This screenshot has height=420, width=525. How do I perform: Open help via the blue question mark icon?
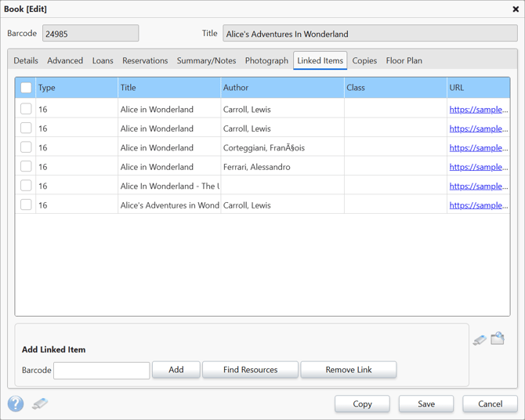tap(16, 404)
